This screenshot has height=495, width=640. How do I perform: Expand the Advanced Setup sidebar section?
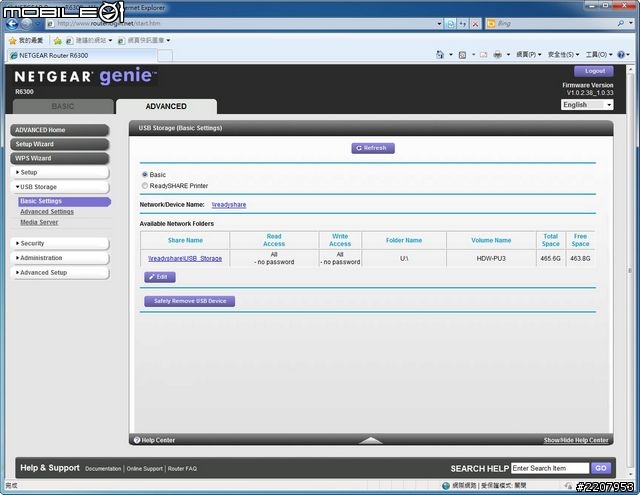pos(60,273)
